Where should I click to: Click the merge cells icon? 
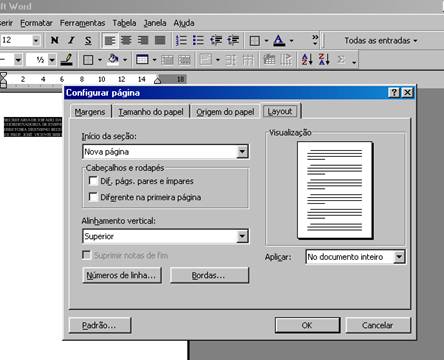click(167, 60)
